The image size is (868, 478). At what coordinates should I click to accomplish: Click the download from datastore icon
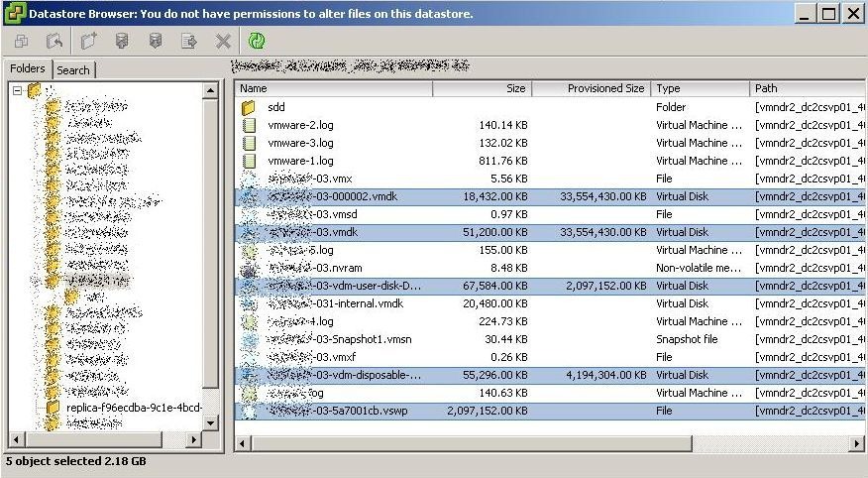coord(156,41)
